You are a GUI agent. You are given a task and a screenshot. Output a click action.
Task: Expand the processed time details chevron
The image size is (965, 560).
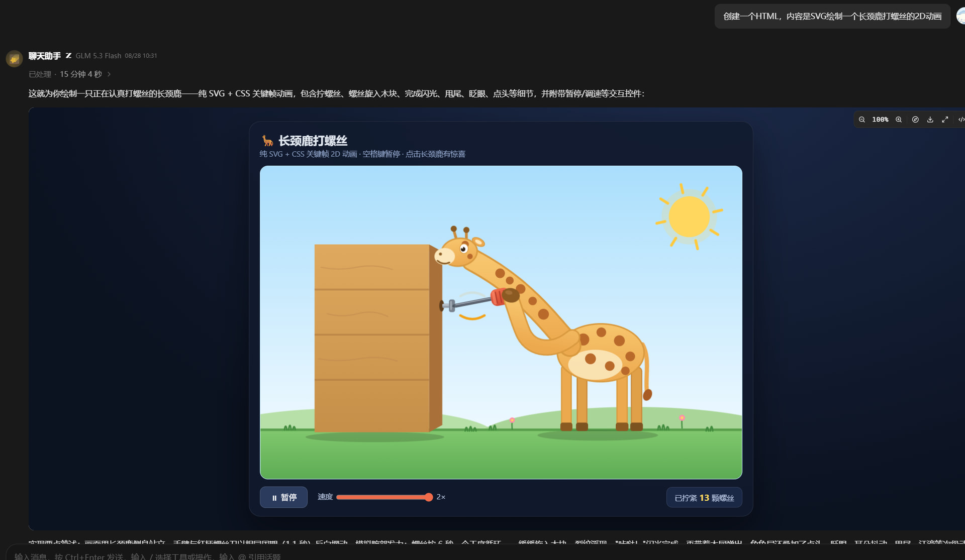109,74
